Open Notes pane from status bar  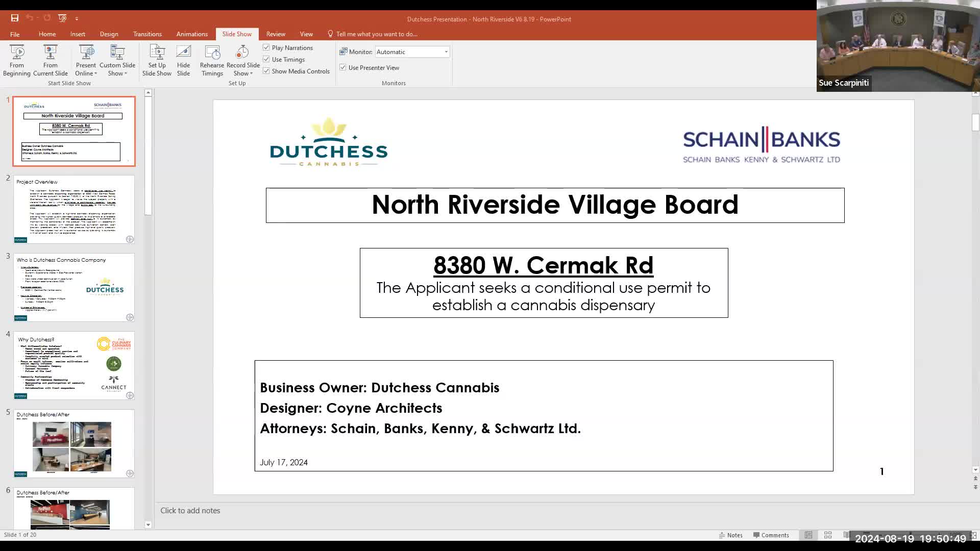[730, 535]
